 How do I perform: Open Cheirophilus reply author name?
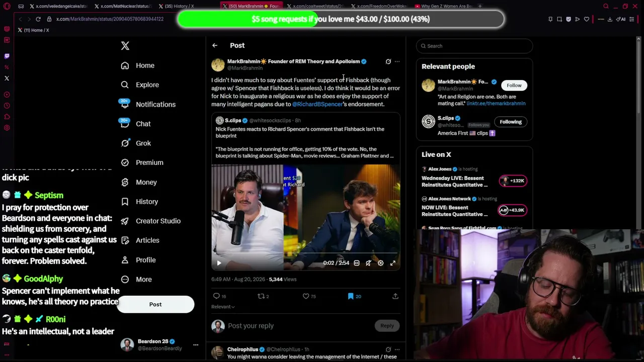pyautogui.click(x=243, y=349)
